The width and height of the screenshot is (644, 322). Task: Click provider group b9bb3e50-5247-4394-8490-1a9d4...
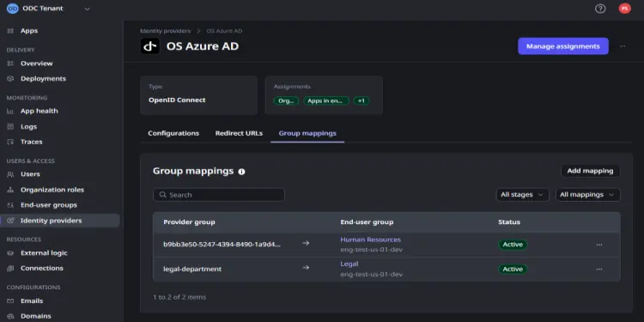(x=222, y=245)
